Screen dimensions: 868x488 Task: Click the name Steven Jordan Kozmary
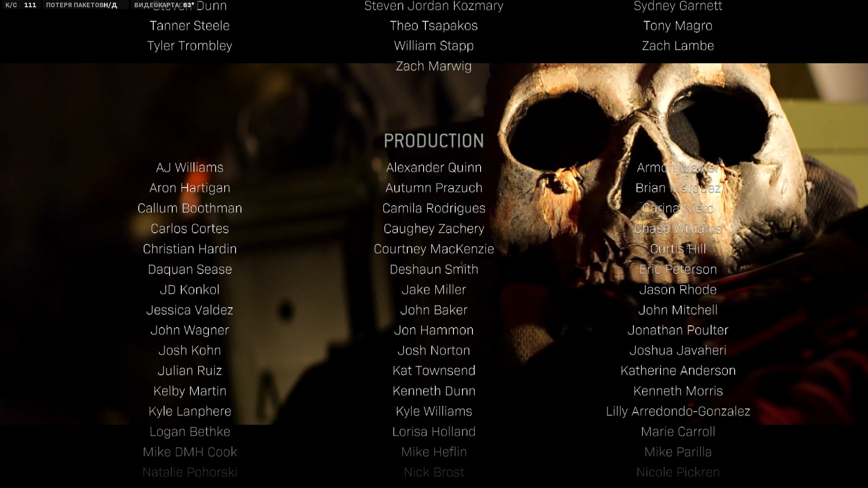(434, 6)
